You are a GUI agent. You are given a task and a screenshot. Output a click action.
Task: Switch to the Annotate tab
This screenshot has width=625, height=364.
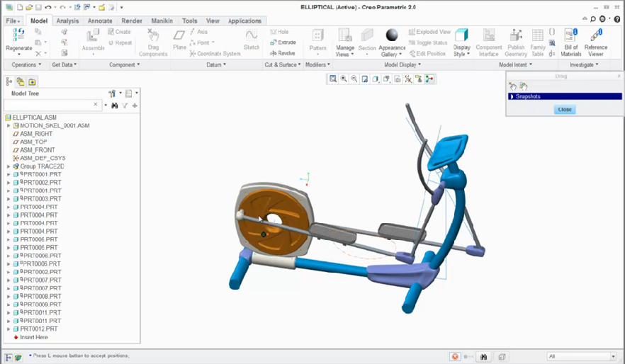(x=100, y=21)
